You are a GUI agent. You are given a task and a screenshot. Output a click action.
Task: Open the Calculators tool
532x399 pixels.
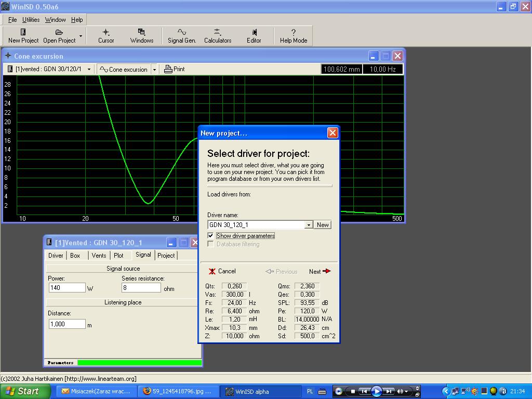click(217, 35)
